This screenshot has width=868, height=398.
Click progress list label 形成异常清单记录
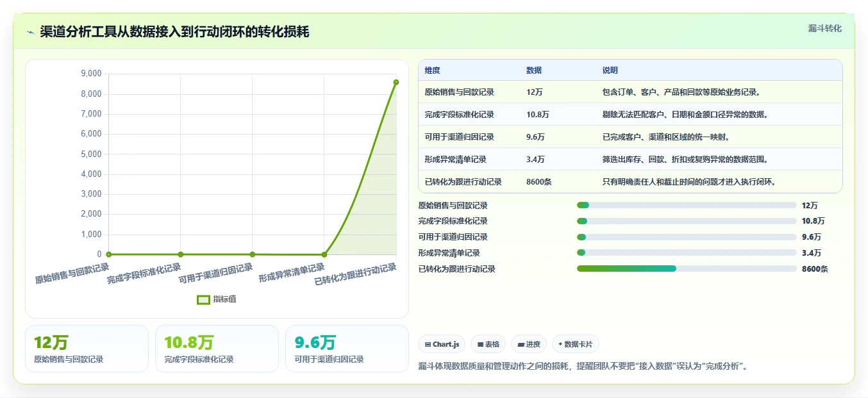click(449, 253)
